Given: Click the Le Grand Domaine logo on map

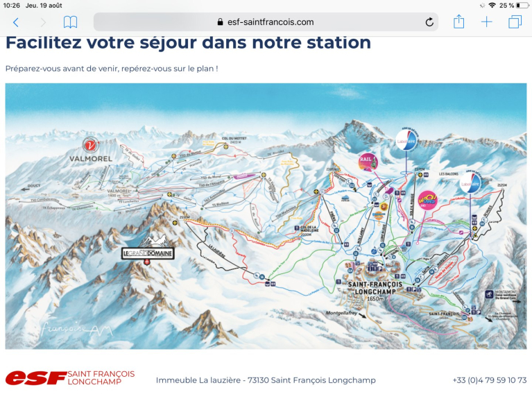Looking at the screenshot, I should coord(148,253).
